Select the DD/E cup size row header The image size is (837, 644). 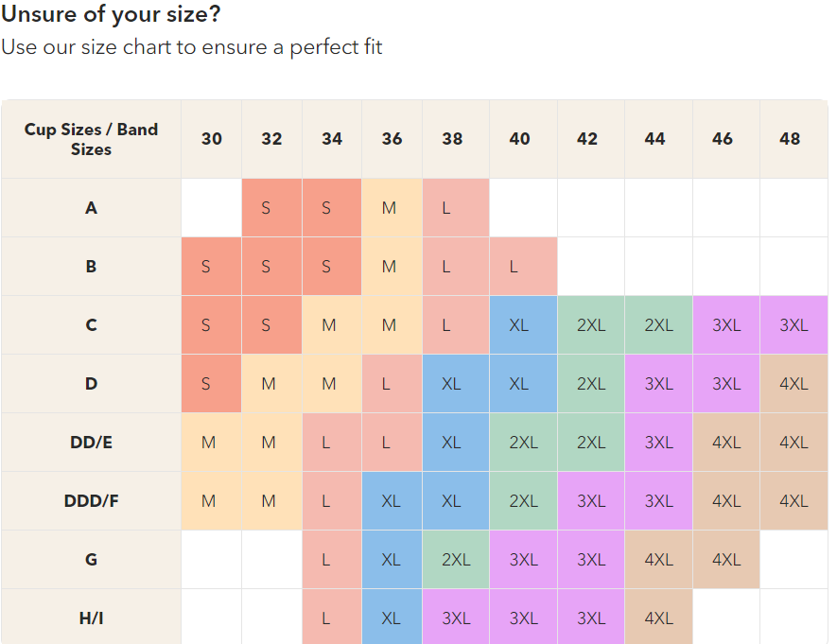(x=91, y=442)
